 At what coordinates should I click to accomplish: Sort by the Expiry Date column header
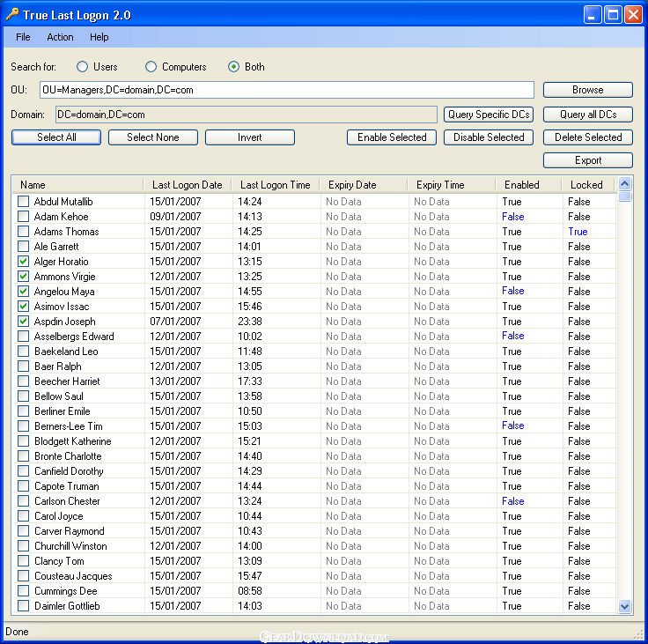coord(364,185)
